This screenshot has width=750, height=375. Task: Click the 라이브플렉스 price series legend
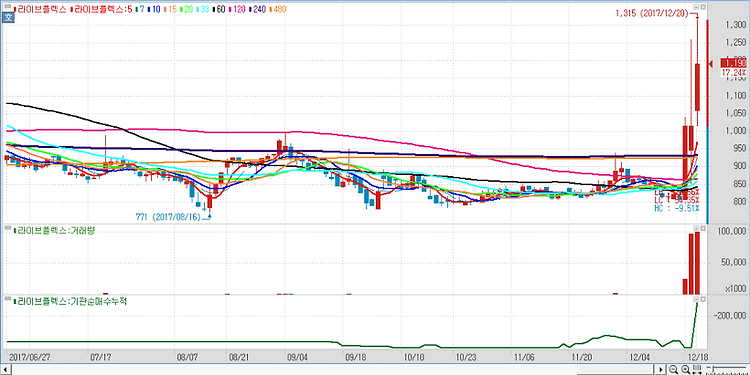[x=40, y=9]
